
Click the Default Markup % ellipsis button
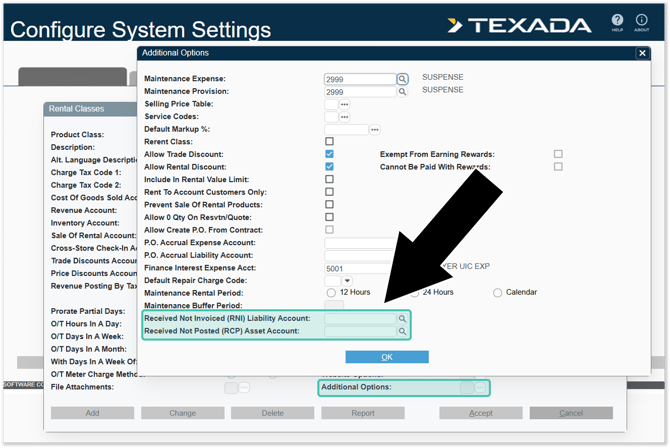[x=375, y=129]
